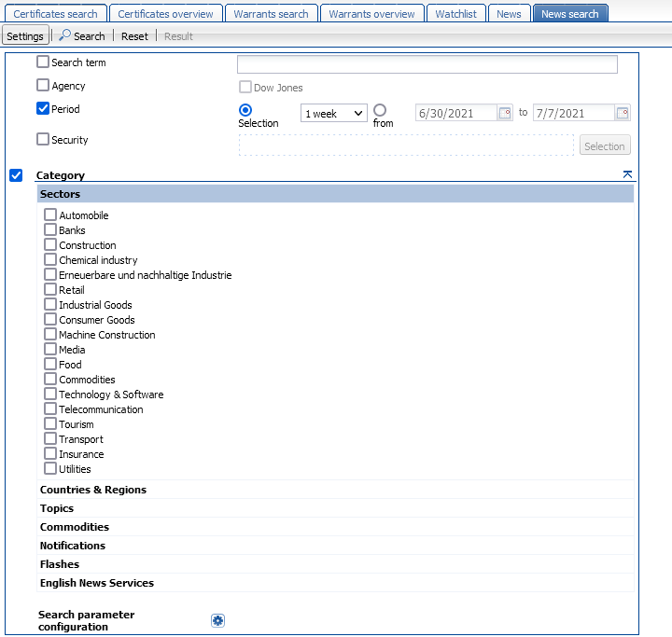Image resolution: width=672 pixels, height=637 pixels.
Task: Open calendar picker for the to date
Action: [623, 113]
